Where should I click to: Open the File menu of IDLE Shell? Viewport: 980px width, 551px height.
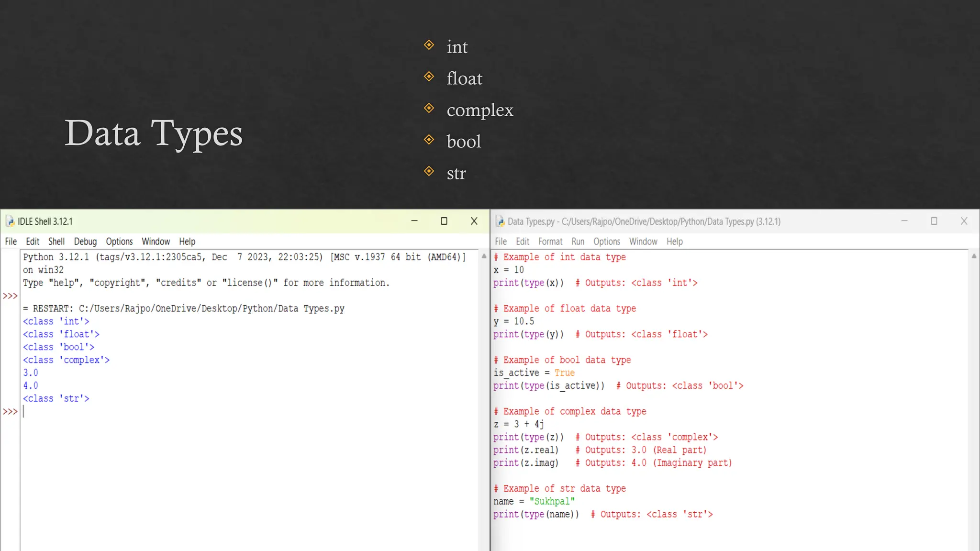click(11, 242)
